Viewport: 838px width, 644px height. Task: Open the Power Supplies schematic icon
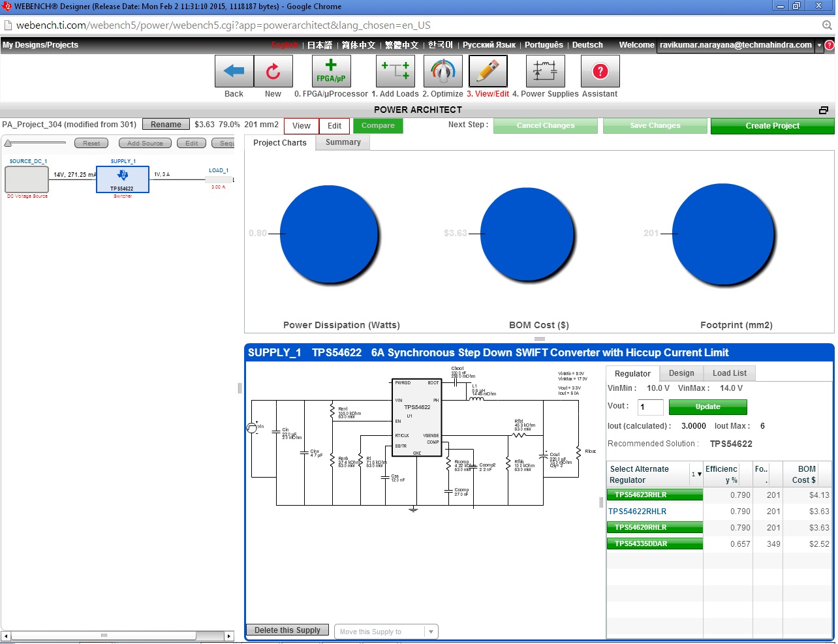(545, 71)
